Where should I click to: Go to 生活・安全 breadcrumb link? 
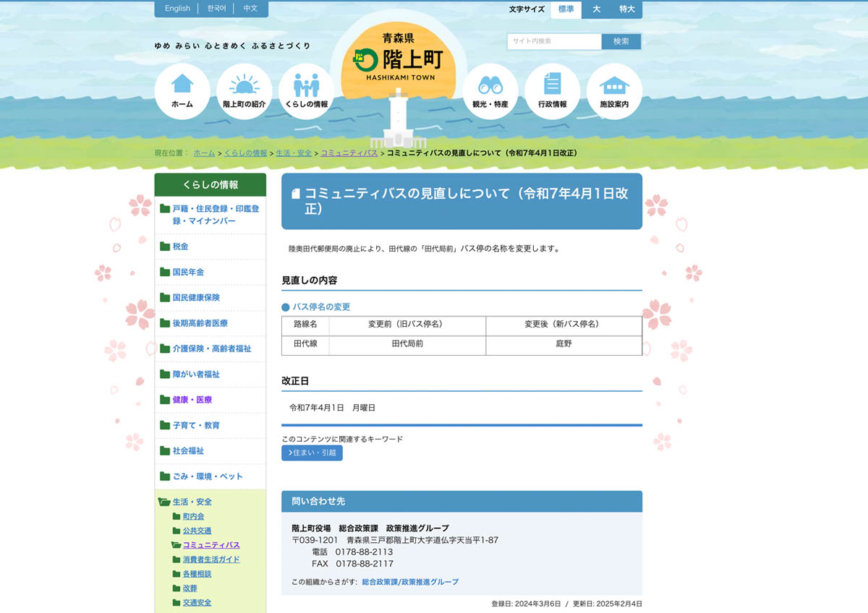(x=294, y=153)
